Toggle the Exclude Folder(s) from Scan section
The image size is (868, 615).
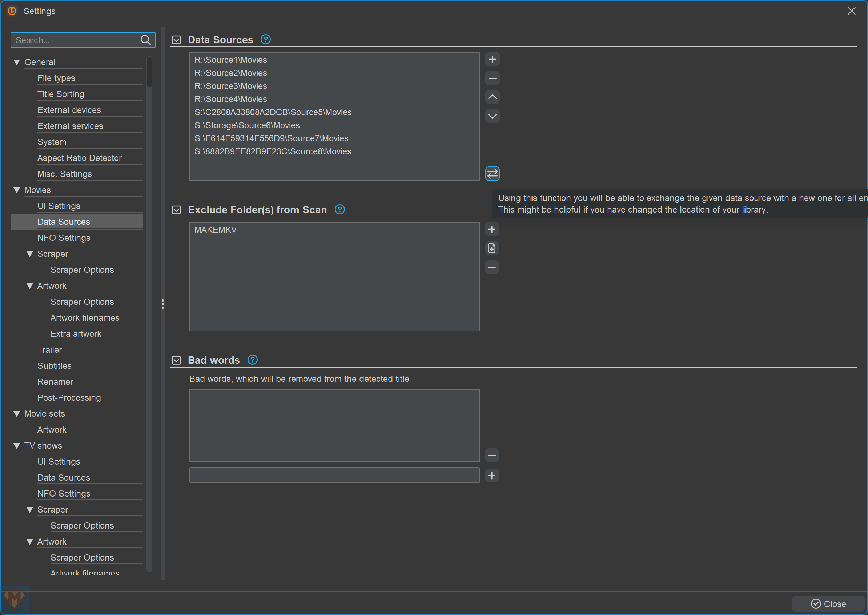176,210
